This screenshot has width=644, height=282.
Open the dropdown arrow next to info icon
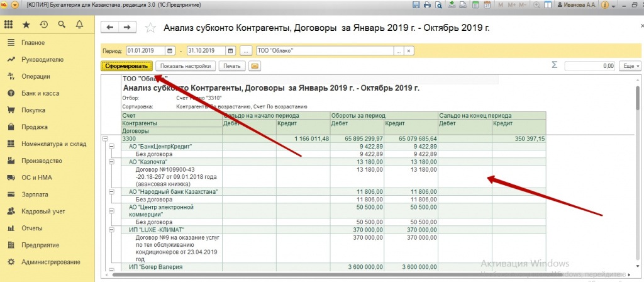(614, 6)
